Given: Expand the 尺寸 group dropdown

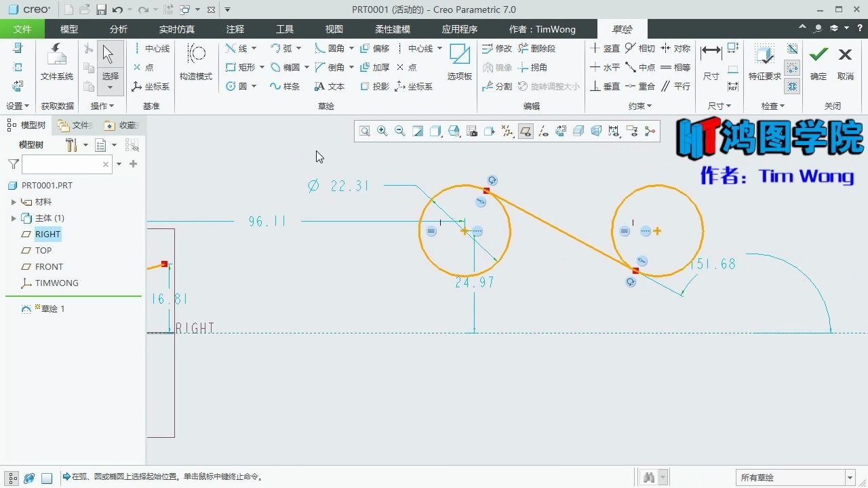Looking at the screenshot, I should 719,106.
